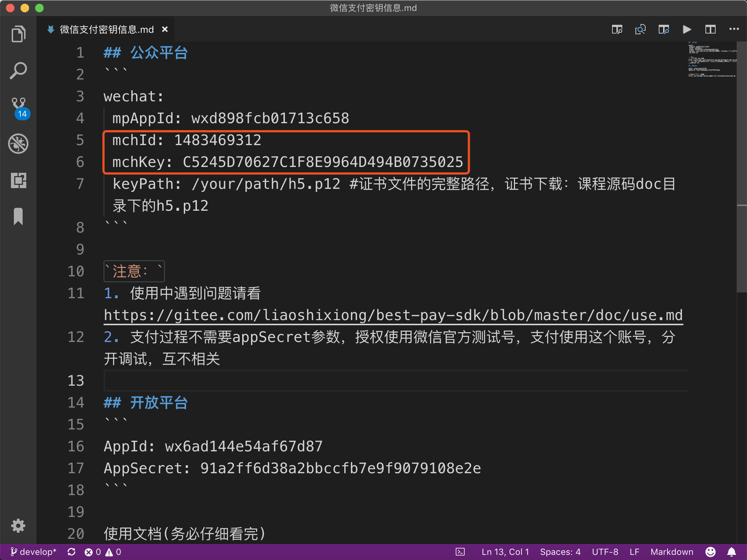This screenshot has height=560, width=747.
Task: Show errors count in status bar
Action: point(93,552)
